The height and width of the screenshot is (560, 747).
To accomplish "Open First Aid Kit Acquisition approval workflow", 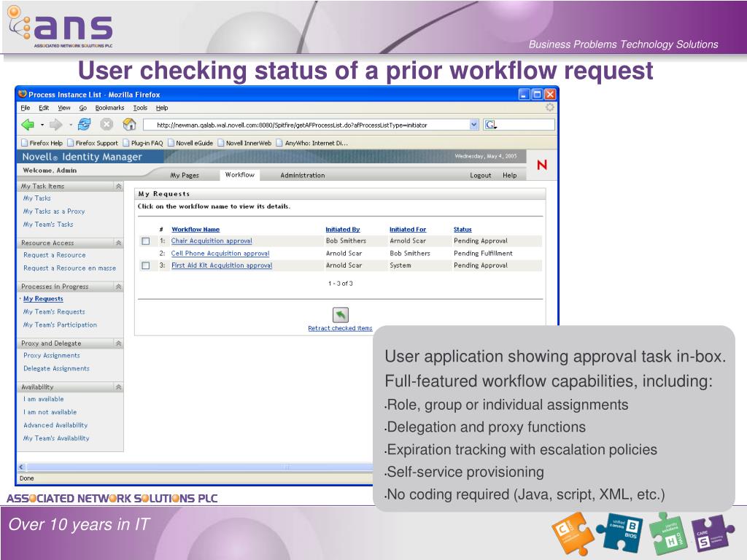I will coord(222,265).
